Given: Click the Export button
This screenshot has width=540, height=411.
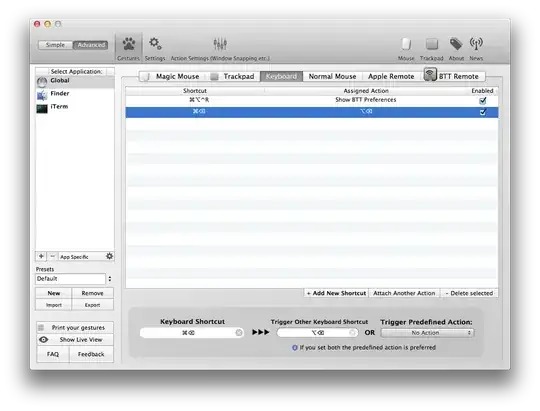Looking at the screenshot, I should (x=92, y=305).
